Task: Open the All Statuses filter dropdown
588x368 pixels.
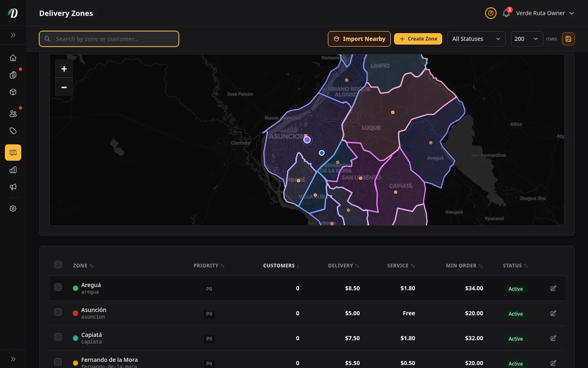Action: click(476, 39)
